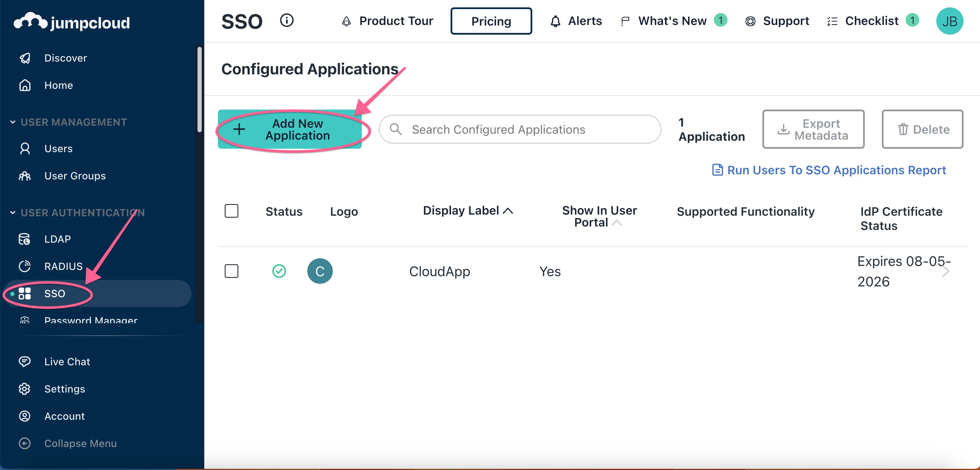Open the RADIUS section

coord(63,267)
